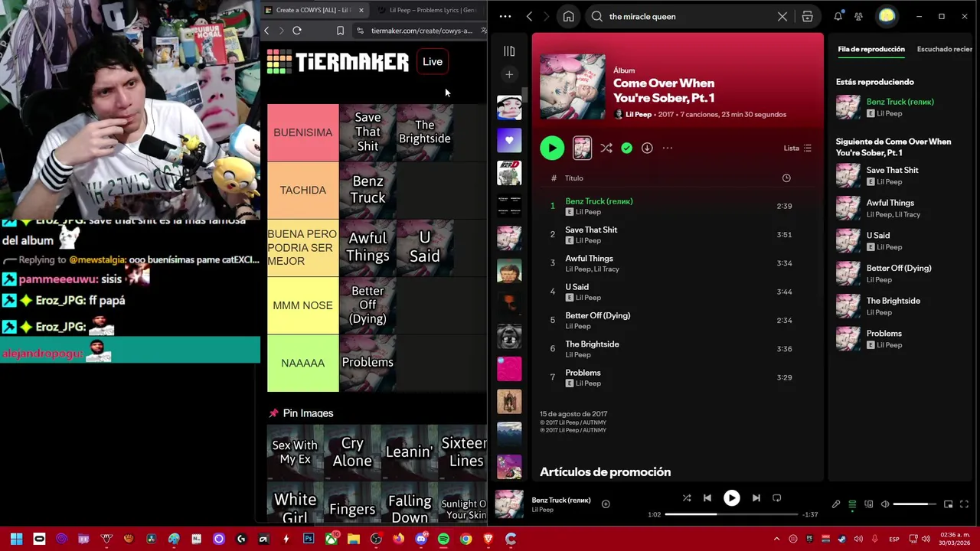Viewport: 980px width, 551px height.
Task: Click Pin Images label
Action: pos(308,413)
